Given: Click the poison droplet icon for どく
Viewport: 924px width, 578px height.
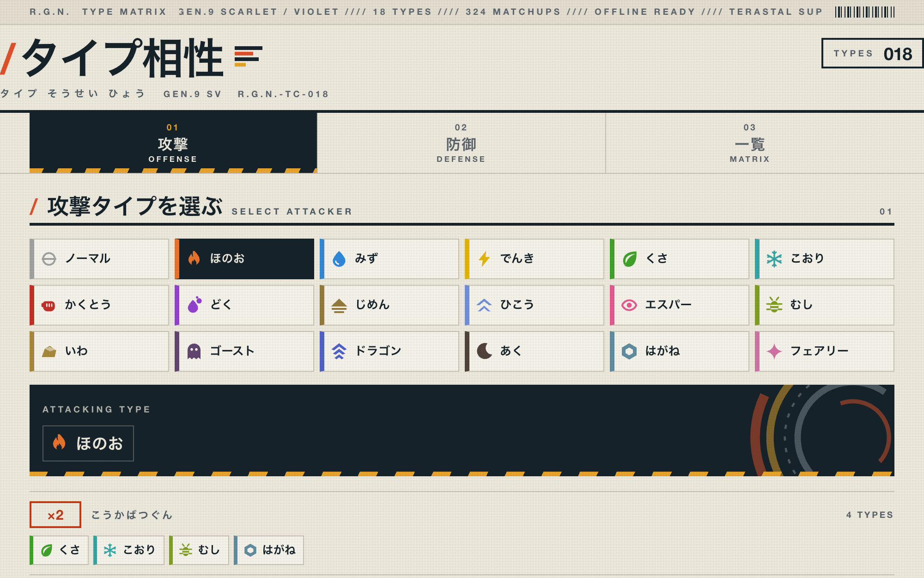Looking at the screenshot, I should click(195, 305).
